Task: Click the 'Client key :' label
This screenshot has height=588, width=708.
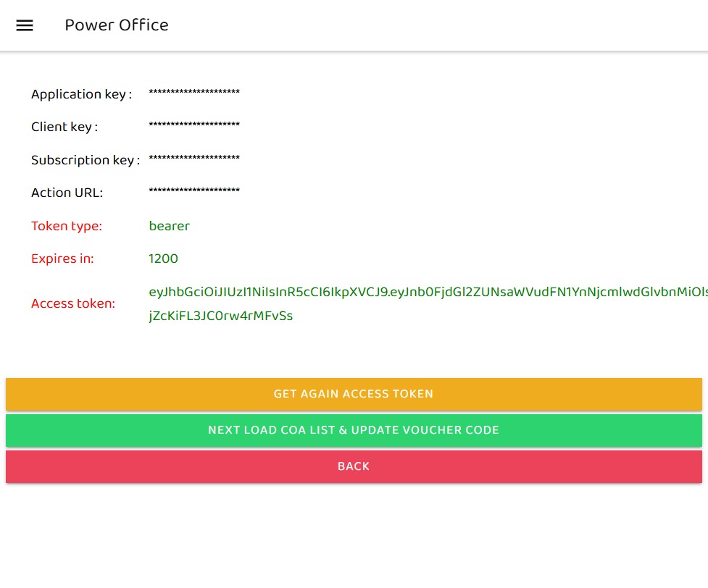Action: tap(64, 127)
